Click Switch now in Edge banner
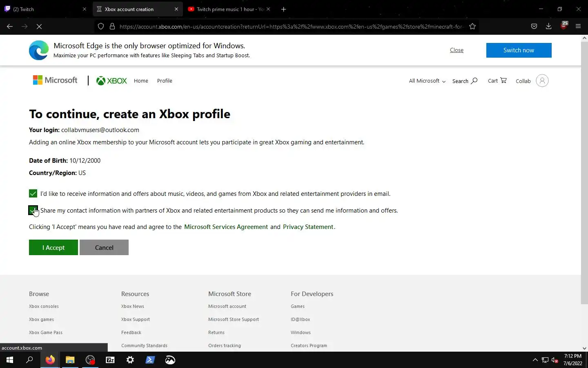Viewport: 588px width, 368px height. coord(519,50)
